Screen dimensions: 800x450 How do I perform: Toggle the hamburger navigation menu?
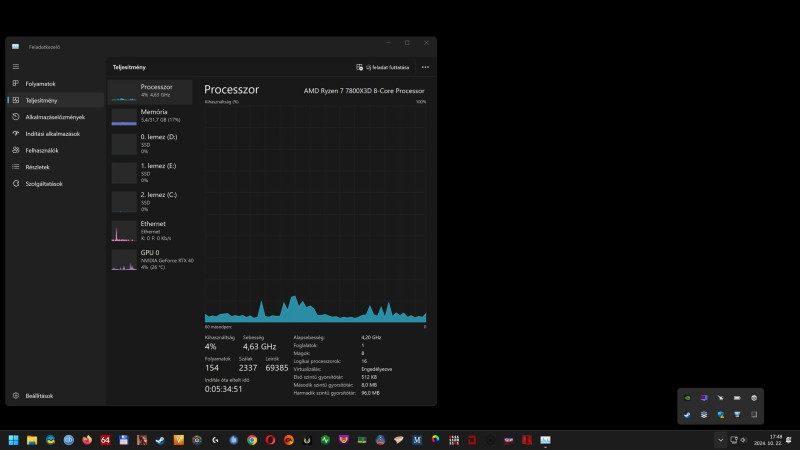[x=16, y=66]
